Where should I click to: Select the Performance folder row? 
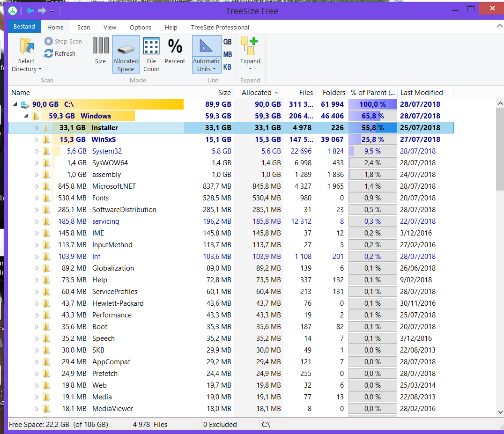coord(231,315)
